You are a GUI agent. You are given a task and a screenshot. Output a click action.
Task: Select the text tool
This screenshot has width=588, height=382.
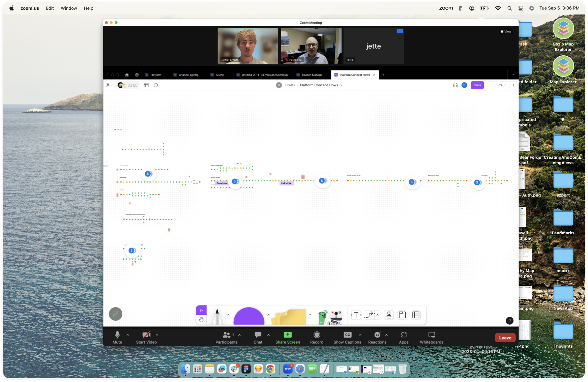pyautogui.click(x=356, y=315)
